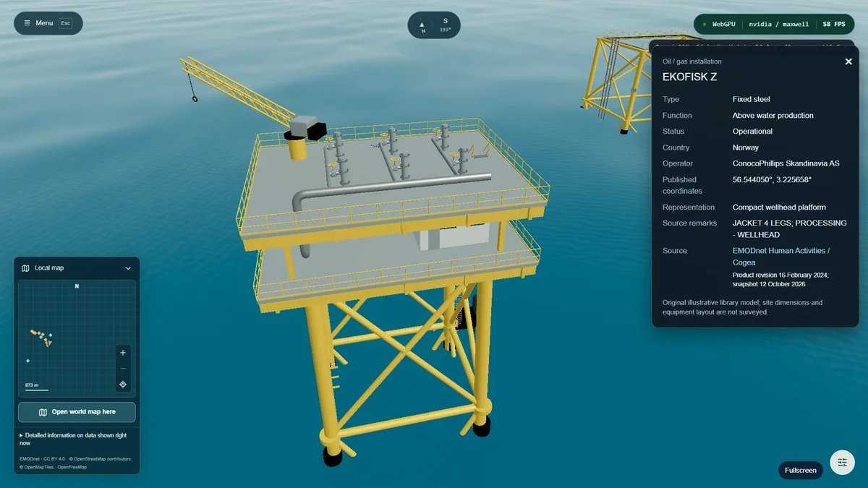Click the orange platform cluster on local map

(x=41, y=337)
